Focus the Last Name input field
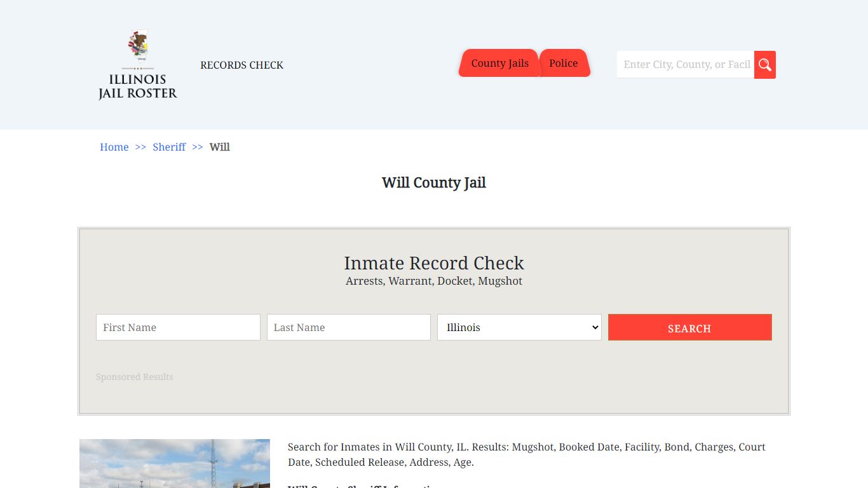The image size is (868, 488). tap(349, 327)
